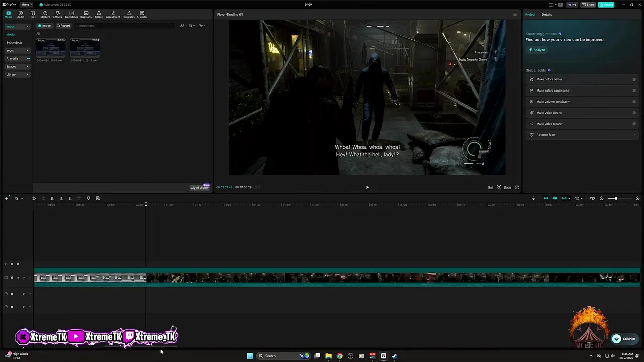Open the Effects panel

58,14
